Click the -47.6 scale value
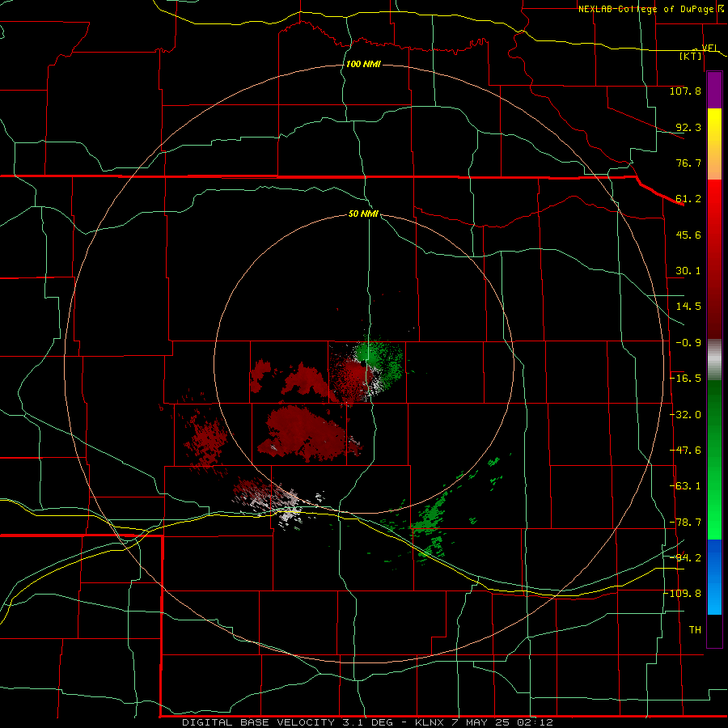This screenshot has width=728, height=728. pyautogui.click(x=685, y=451)
